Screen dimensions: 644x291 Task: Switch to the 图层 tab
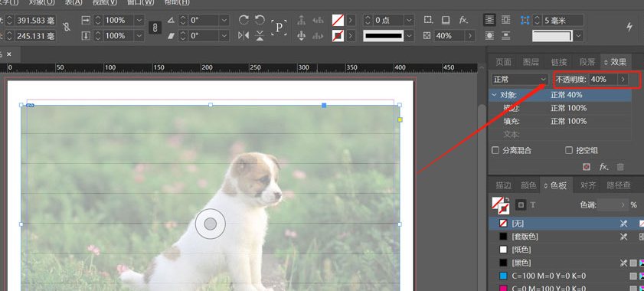coord(531,62)
